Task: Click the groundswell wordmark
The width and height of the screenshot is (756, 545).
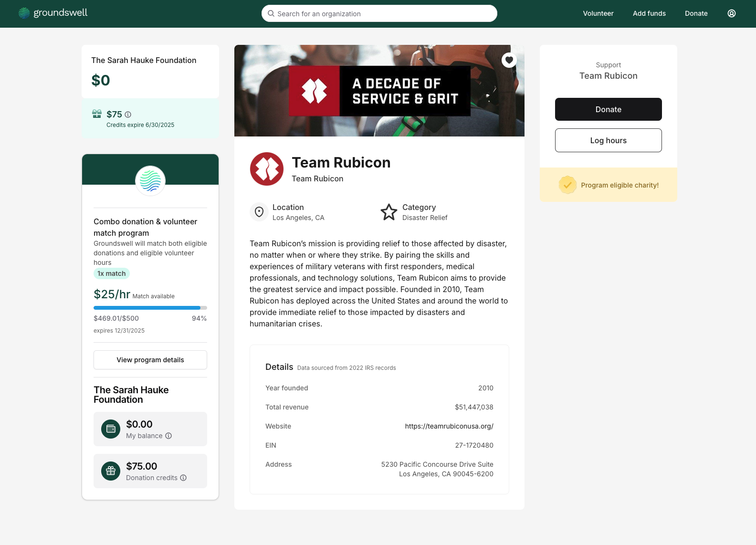Action: click(61, 13)
